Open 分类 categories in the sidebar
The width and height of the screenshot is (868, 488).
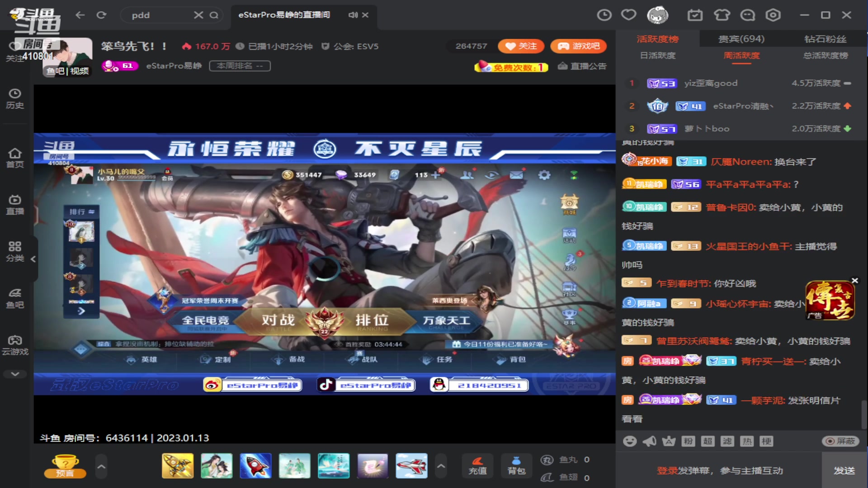[15, 252]
